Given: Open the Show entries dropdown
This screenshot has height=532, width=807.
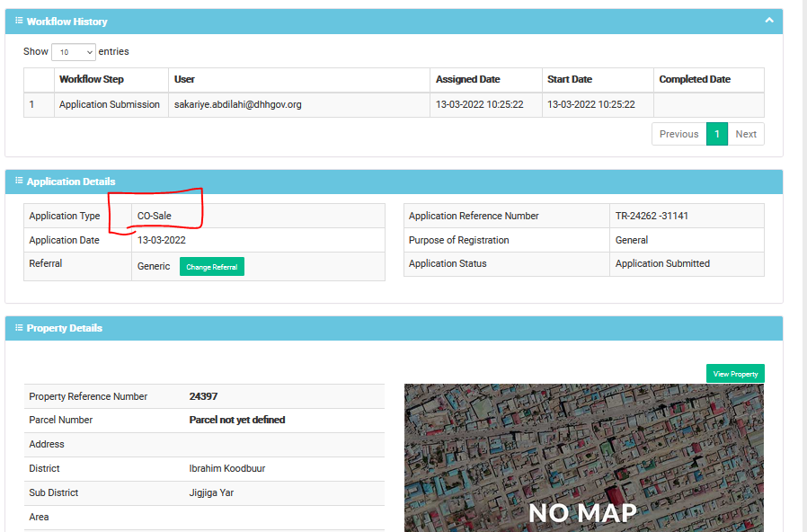Looking at the screenshot, I should pos(74,52).
